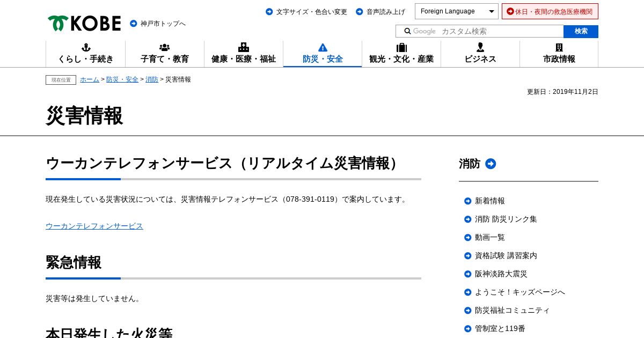The height and width of the screenshot is (338, 644).
Task: Open 市政情報 navigation tab
Action: click(559, 54)
